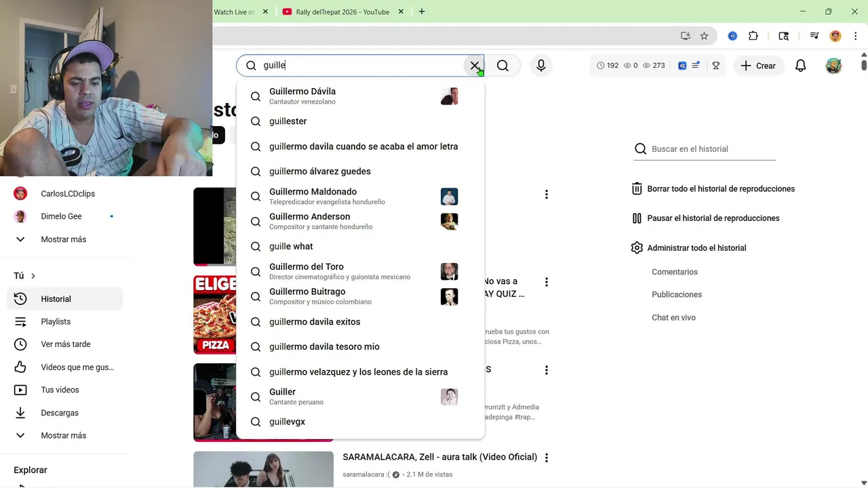Open the Comentarios link
This screenshot has height=488, width=868.
tap(675, 272)
